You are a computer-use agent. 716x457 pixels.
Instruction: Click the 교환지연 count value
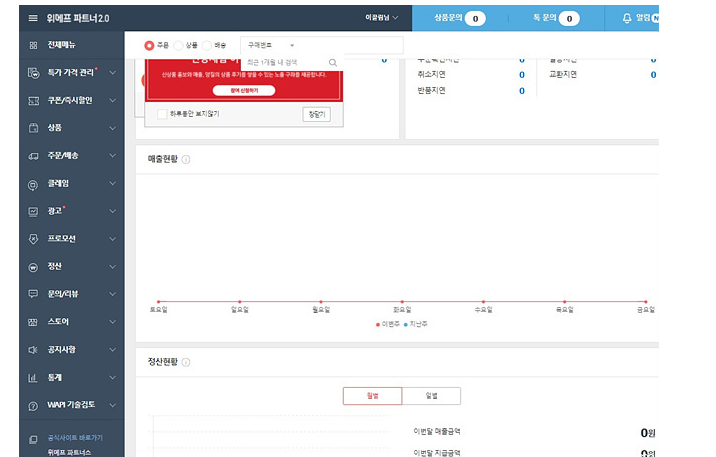[653, 75]
